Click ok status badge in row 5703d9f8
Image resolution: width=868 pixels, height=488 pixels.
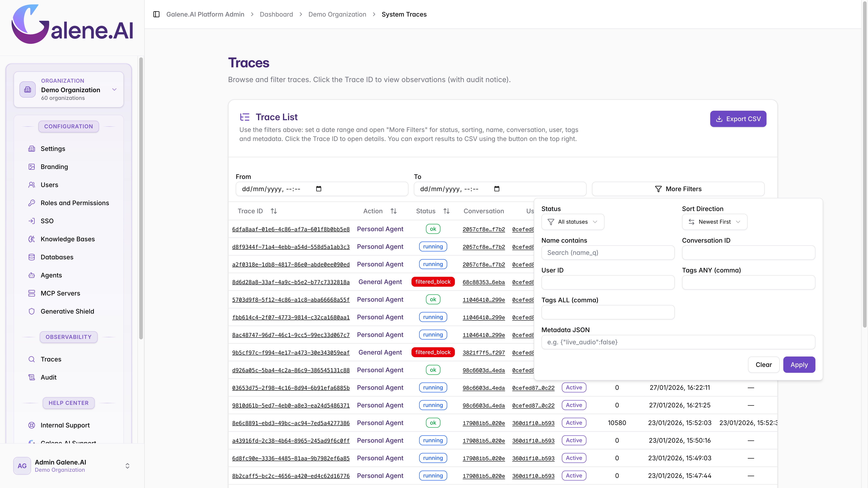[433, 299]
